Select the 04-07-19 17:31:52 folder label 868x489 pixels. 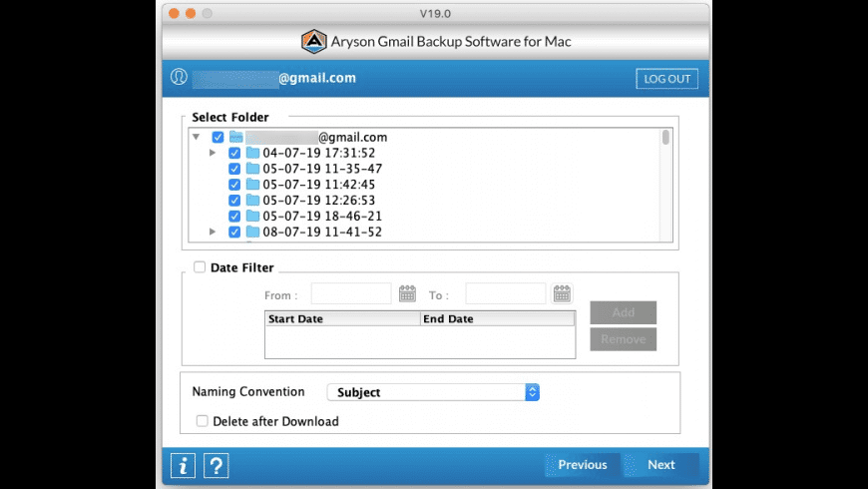[x=319, y=153]
